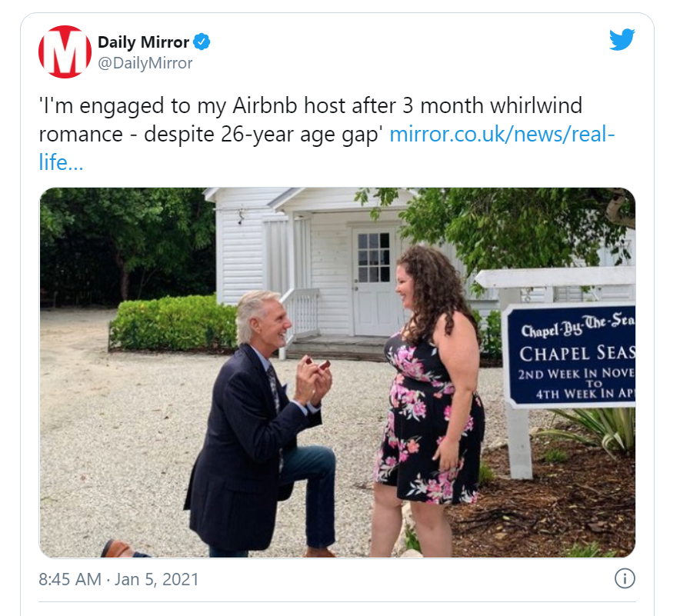Click the Jan 5, 2021 date
Screen dimensions: 680x616
[x=156, y=580]
